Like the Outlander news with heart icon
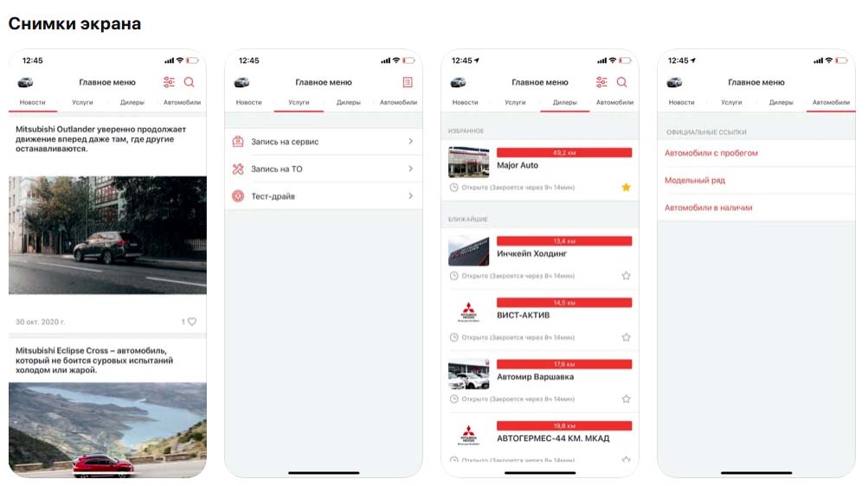This screenshot has height=486, width=868. tap(192, 321)
